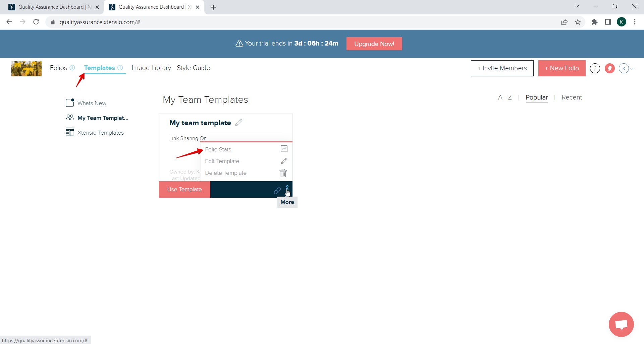Click the workspace logo thumbnail
The image size is (644, 344).
[x=26, y=69]
